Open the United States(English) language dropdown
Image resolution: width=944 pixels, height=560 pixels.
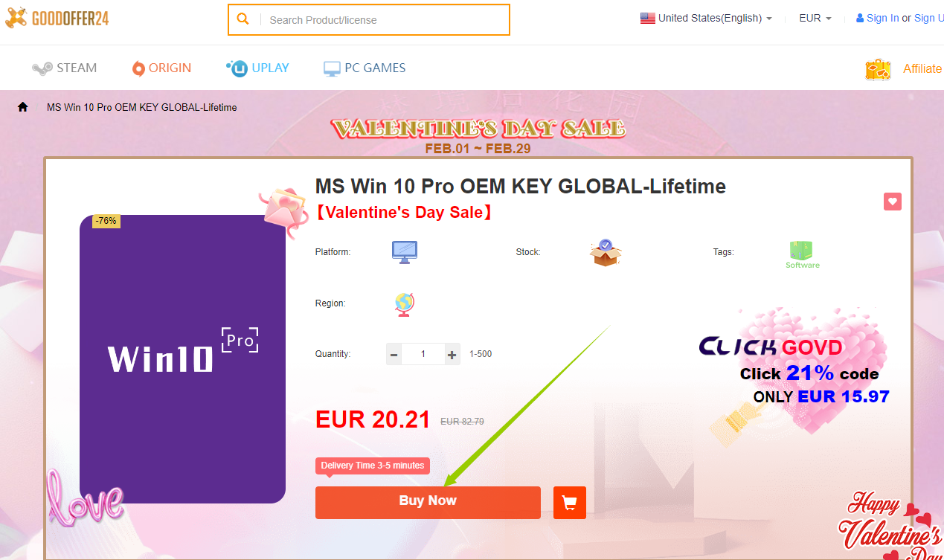pyautogui.click(x=706, y=18)
